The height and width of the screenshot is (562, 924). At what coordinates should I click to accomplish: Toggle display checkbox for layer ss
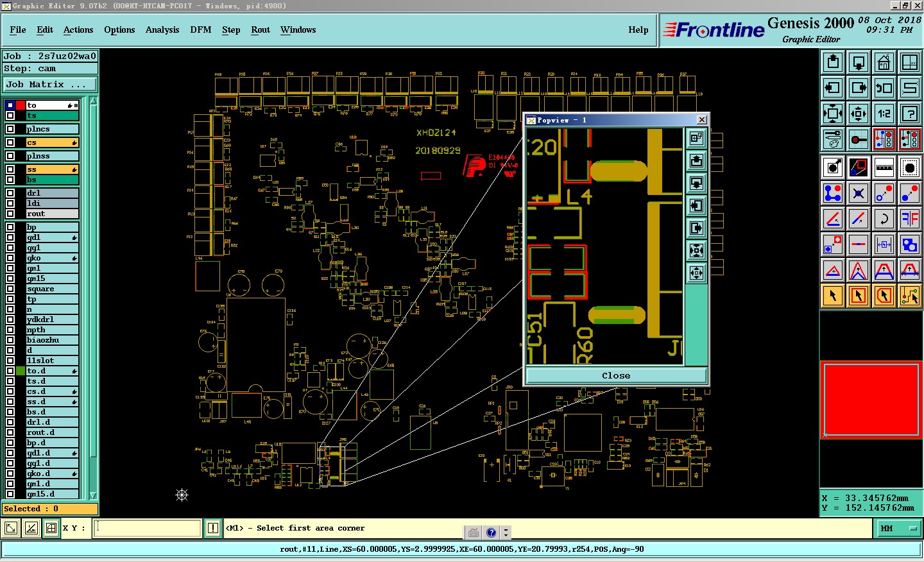coord(10,169)
